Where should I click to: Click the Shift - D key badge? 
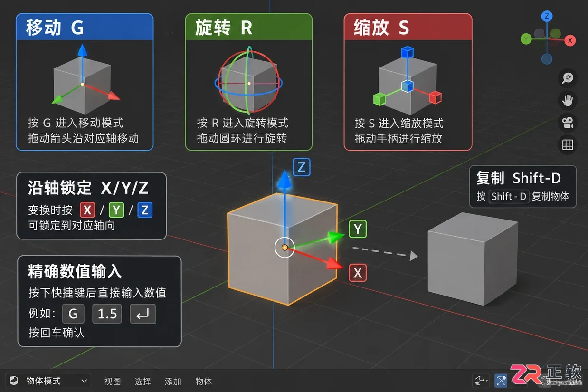[509, 196]
